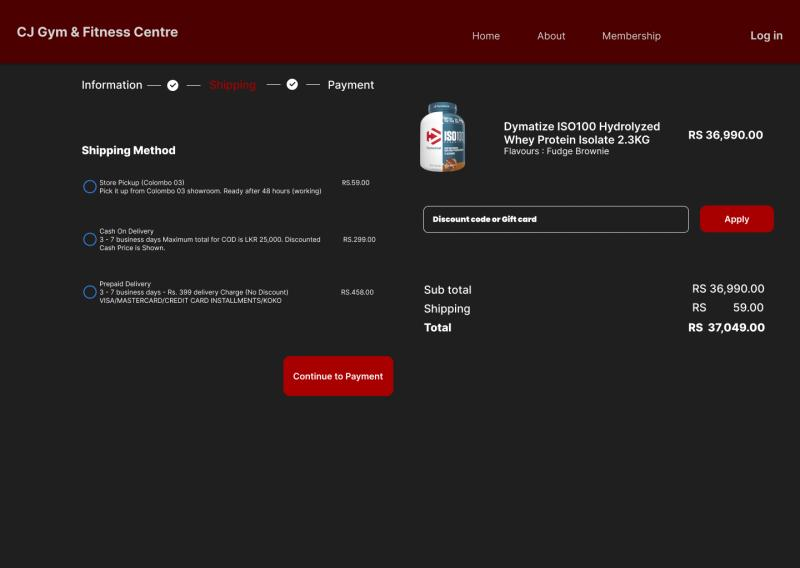Click the Sub total amount RS 36,990.00
This screenshot has width=800, height=568.
[x=728, y=289]
